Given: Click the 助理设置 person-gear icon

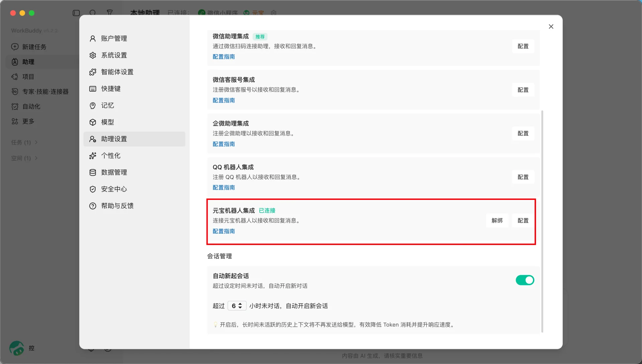Looking at the screenshot, I should (93, 139).
